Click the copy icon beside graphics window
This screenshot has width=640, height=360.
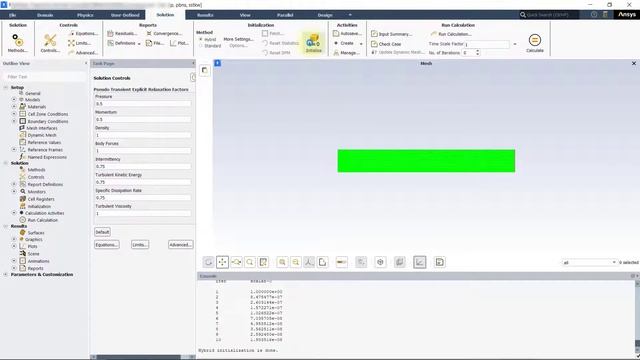(205, 70)
